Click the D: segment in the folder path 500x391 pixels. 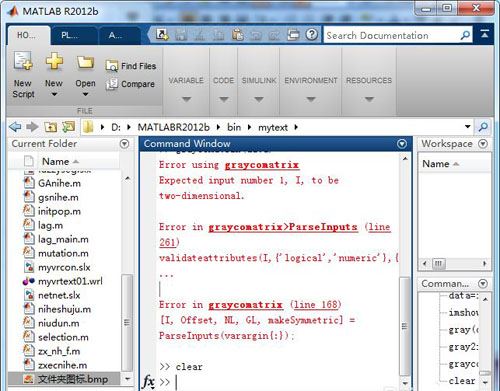[x=116, y=127]
